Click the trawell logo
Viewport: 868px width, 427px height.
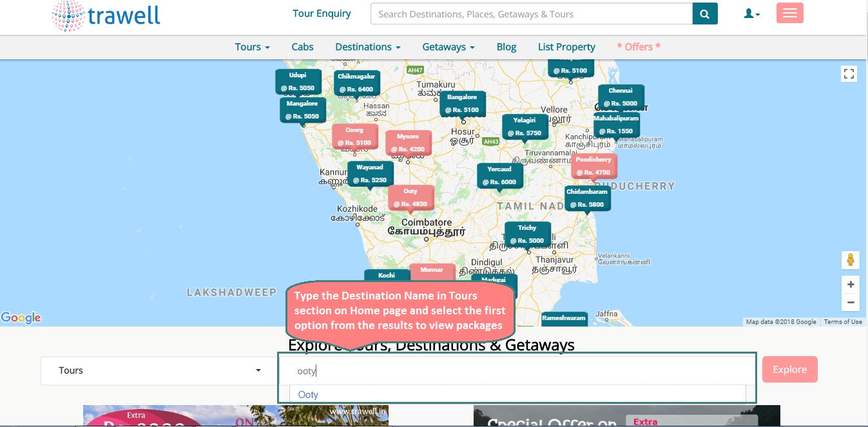[x=106, y=15]
